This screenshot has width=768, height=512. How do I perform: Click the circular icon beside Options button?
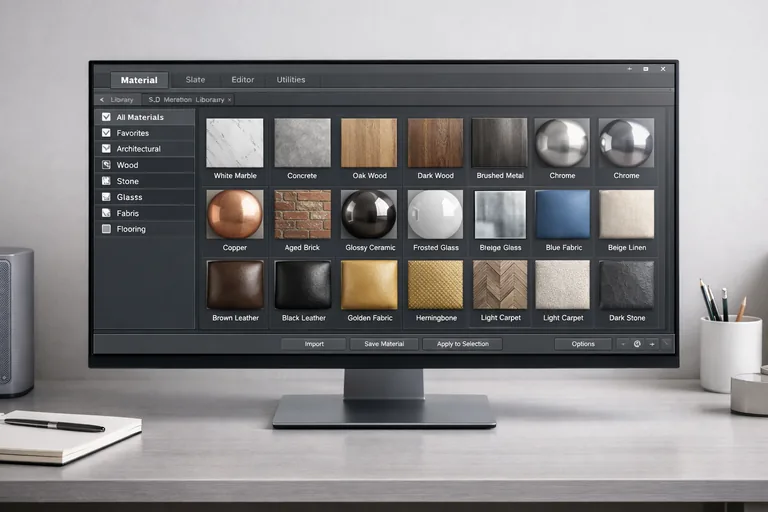pos(637,344)
